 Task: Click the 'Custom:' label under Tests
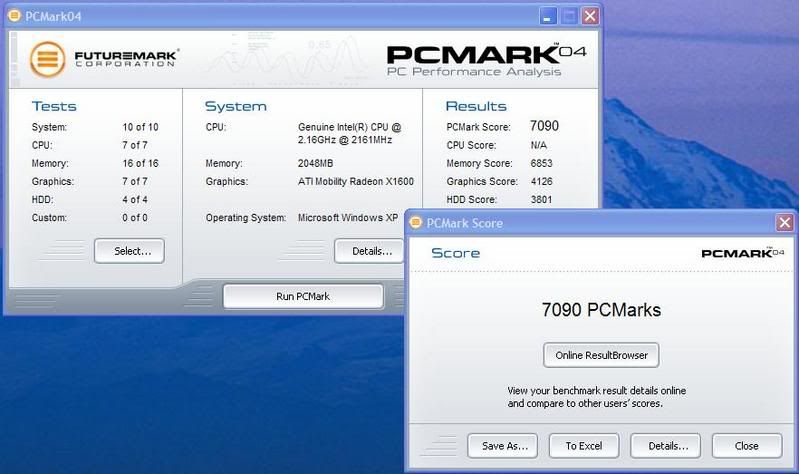pyautogui.click(x=49, y=218)
